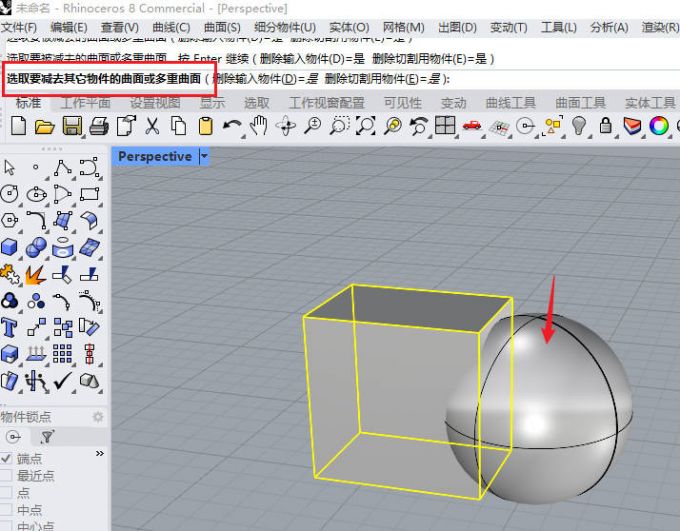Select the Polygon tool
The height and width of the screenshot is (531, 680).
click(10, 220)
